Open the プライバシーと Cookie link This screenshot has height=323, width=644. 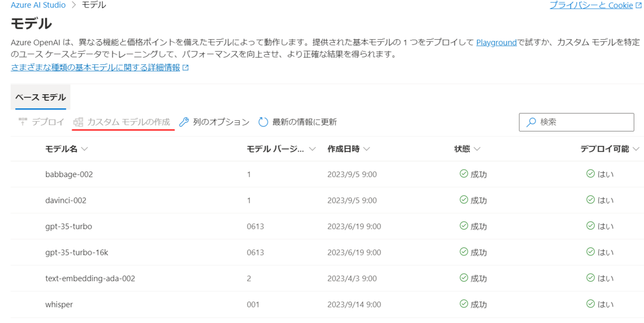pos(591,5)
